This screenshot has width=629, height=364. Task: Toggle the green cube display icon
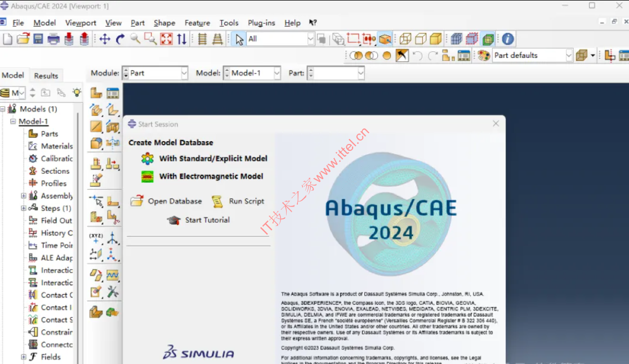click(488, 39)
